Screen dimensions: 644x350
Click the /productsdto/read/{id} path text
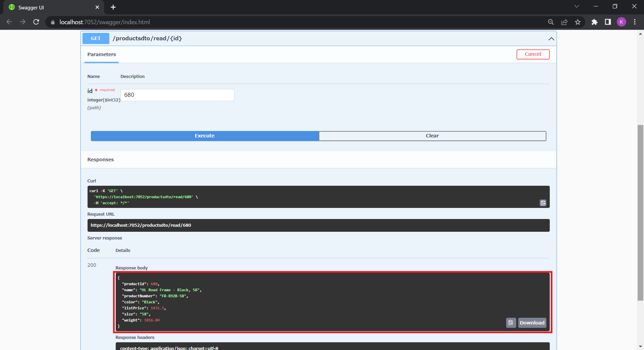tap(147, 38)
